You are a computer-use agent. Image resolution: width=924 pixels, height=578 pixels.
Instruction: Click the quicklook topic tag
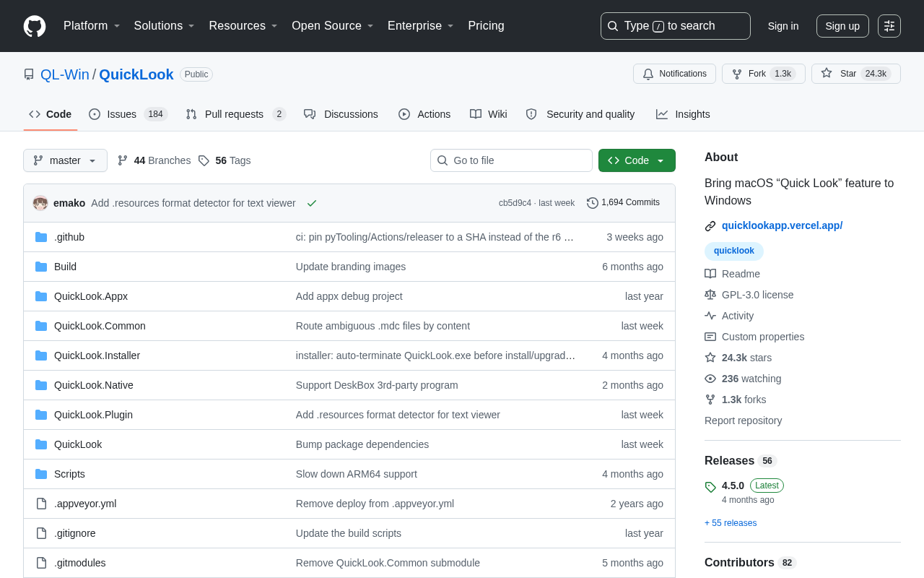(x=734, y=251)
